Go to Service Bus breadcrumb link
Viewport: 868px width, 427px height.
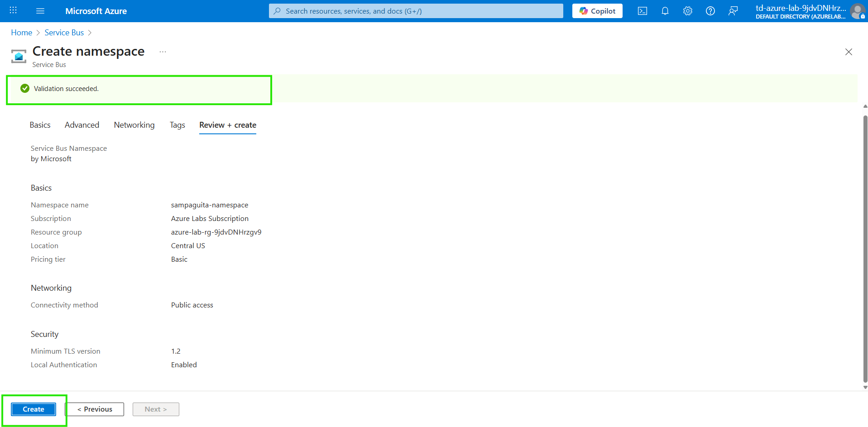point(64,33)
